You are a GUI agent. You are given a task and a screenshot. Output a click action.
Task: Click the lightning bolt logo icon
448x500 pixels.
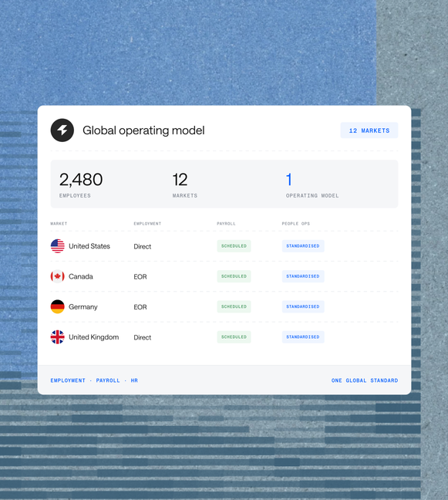point(62,130)
